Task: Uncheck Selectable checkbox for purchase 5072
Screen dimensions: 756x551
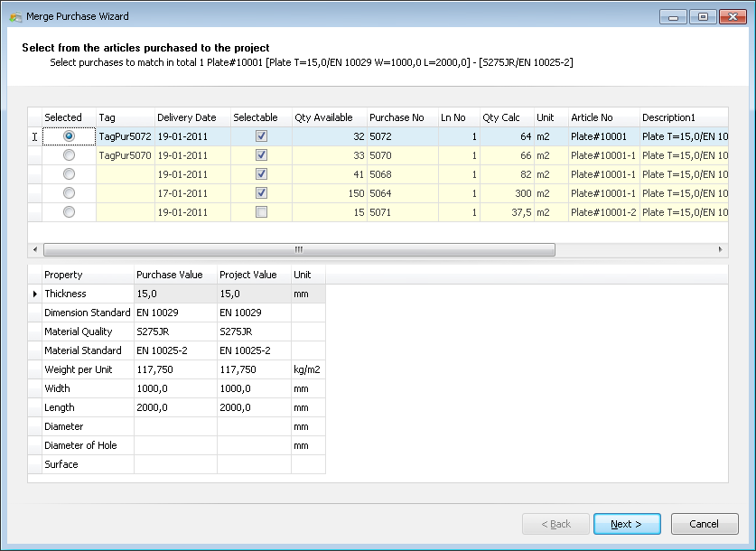Action: click(x=261, y=136)
